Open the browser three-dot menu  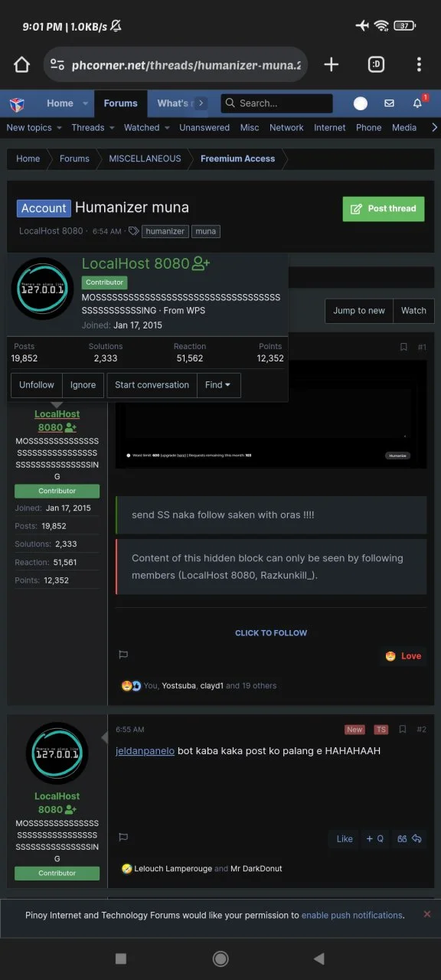419,64
